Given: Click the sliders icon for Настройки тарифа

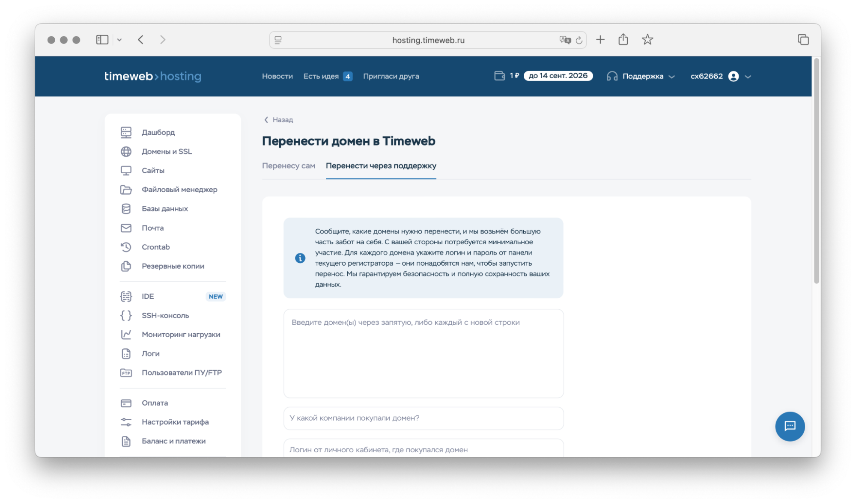Looking at the screenshot, I should click(x=126, y=422).
